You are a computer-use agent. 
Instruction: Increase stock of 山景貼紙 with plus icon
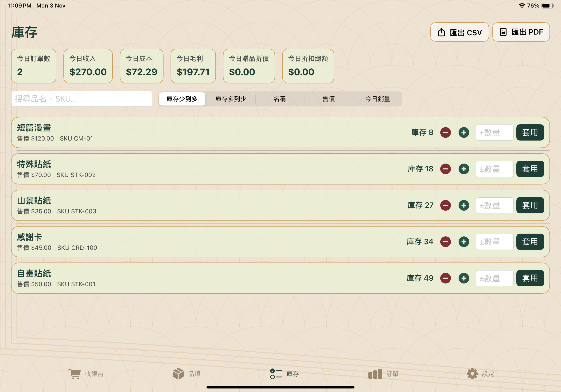tap(464, 205)
